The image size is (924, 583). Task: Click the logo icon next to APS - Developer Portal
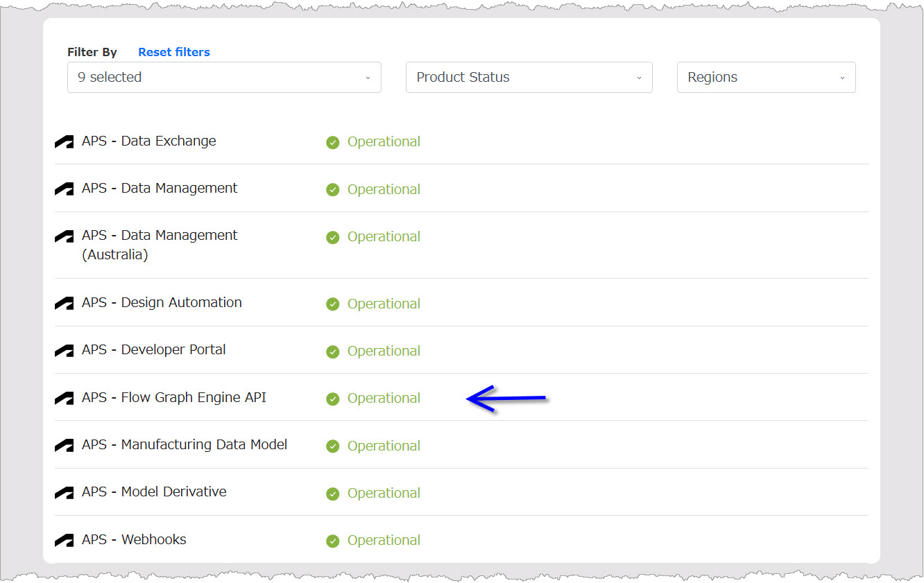coord(64,350)
